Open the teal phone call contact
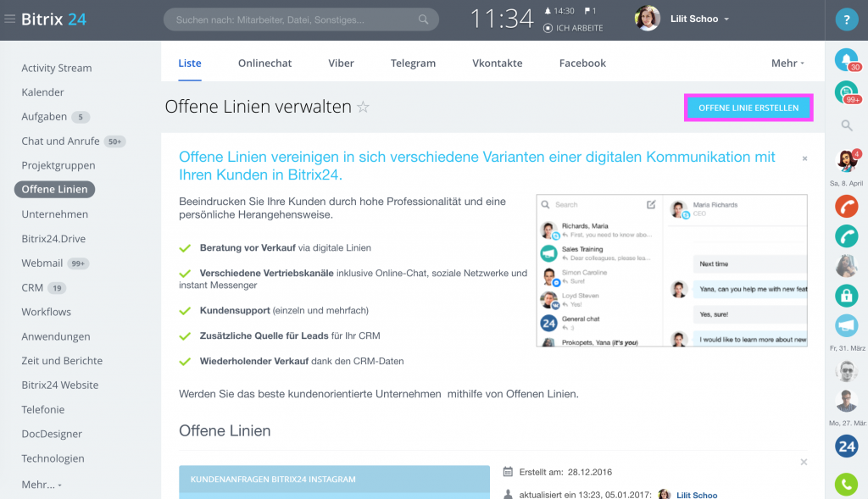Screen dimensions: 868x499 pos(847,236)
